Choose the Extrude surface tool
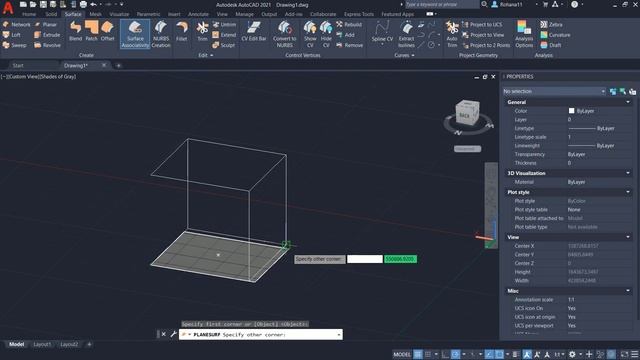This screenshot has width=640, height=360. [x=47, y=35]
